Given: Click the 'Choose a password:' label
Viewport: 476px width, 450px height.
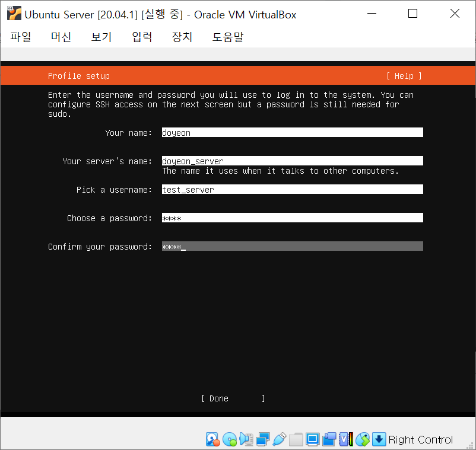Looking at the screenshot, I should pyautogui.click(x=109, y=218).
